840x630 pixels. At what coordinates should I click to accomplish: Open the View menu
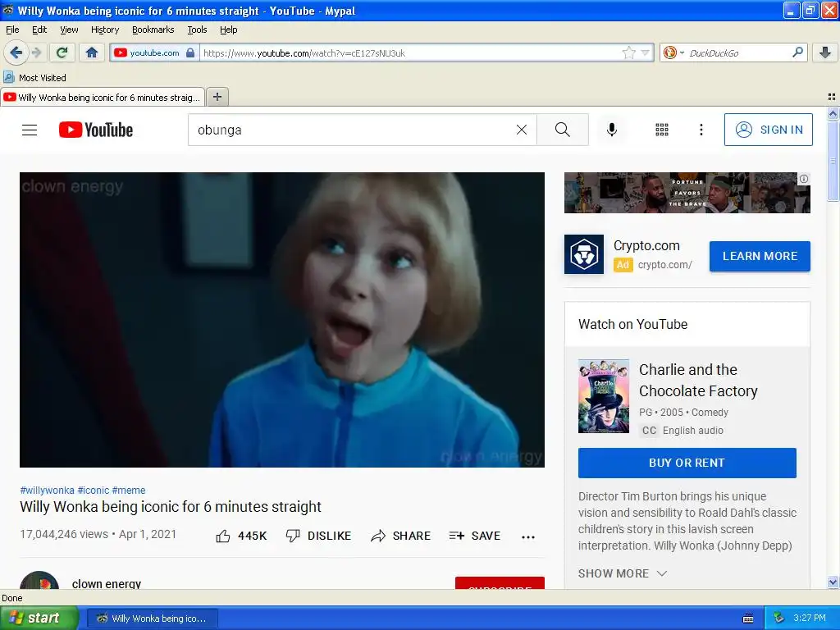[69, 30]
